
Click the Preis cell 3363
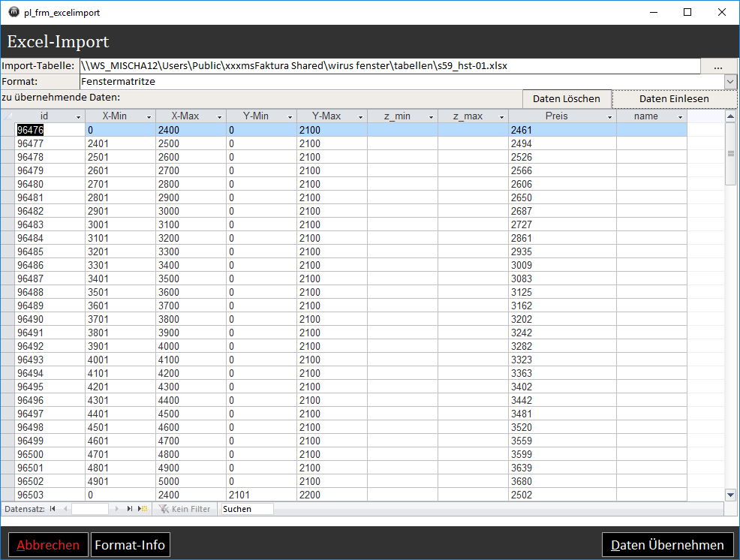563,374
